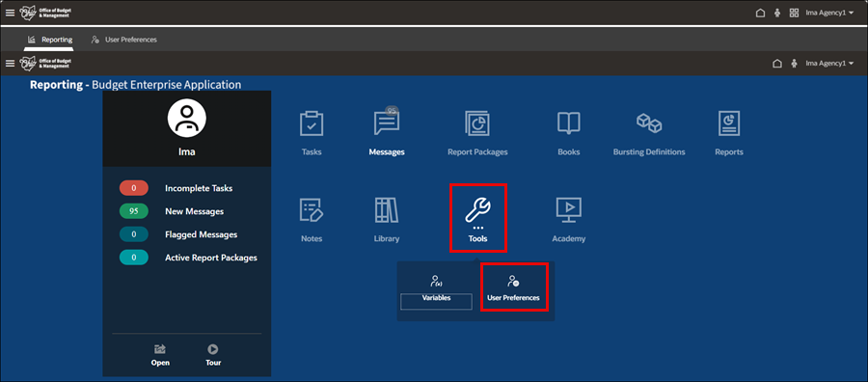Click the Reporting - Budget Enterprise Application title
868x382 pixels.
136,85
